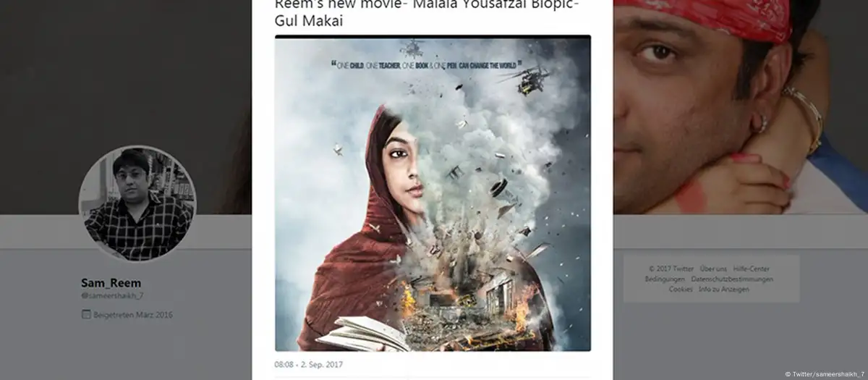The image size is (868, 380).
Task: Visit the Hilfe-Center link
Action: [x=752, y=269]
